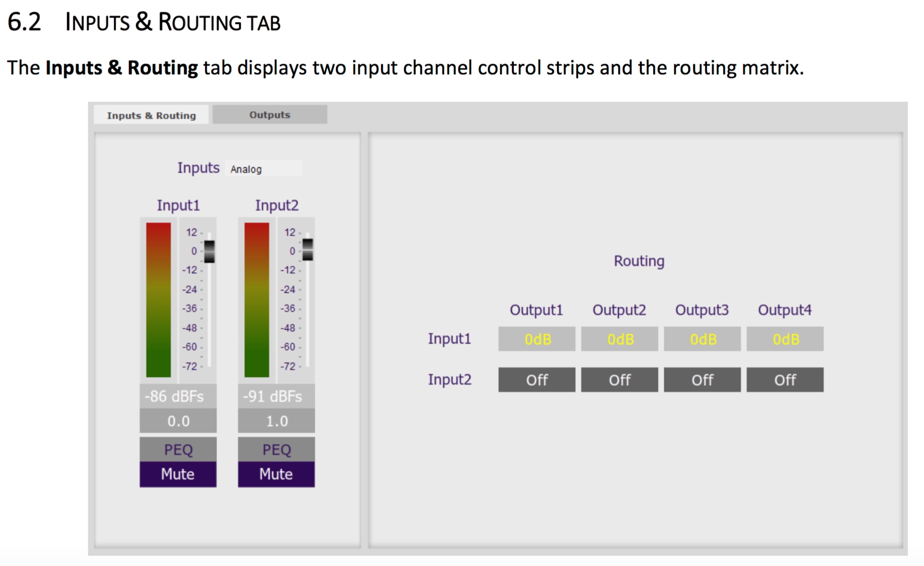Screen dimensions: 924x566
Task: Click the Input1 level meter
Action: [159, 300]
